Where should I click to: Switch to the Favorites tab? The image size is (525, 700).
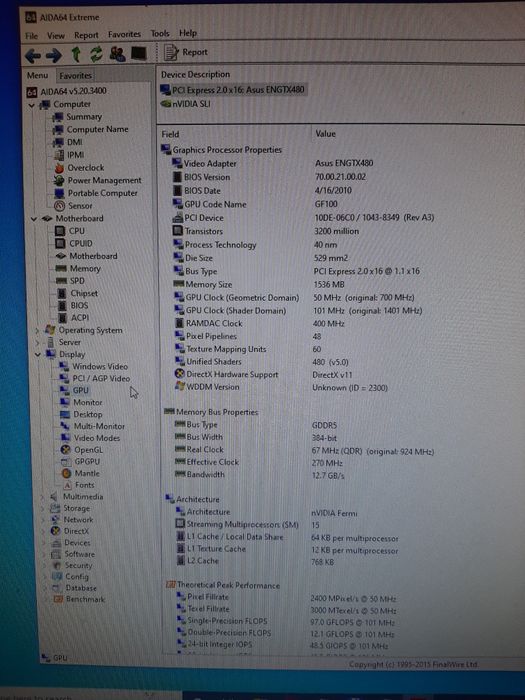tap(75, 76)
